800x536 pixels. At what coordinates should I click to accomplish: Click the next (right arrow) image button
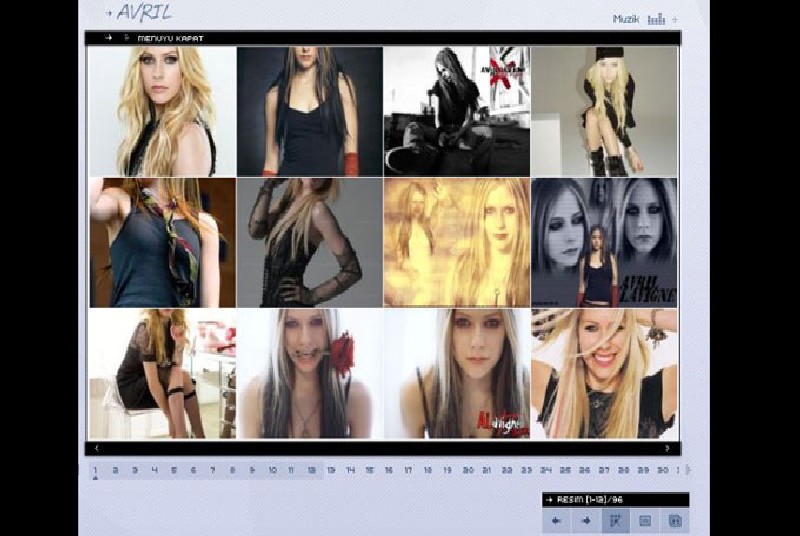tap(586, 521)
